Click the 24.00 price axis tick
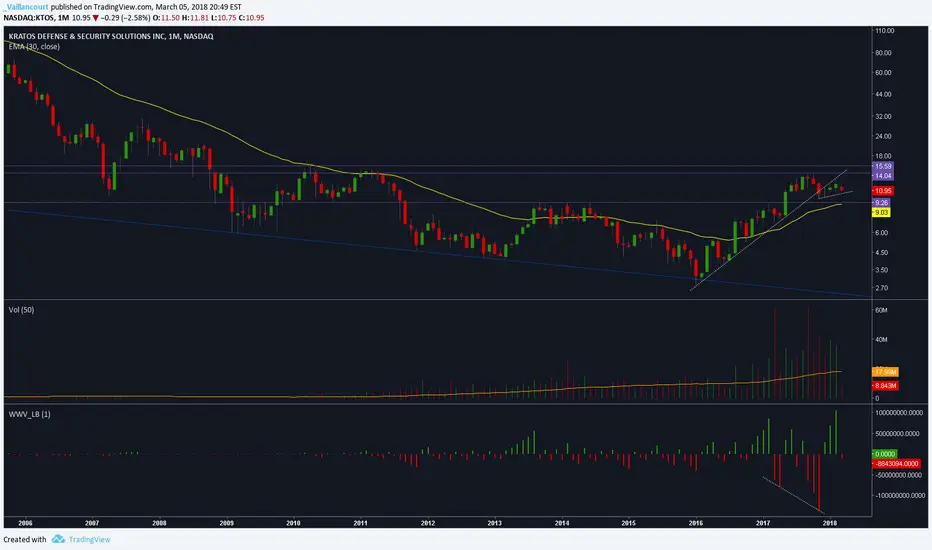 tap(883, 136)
